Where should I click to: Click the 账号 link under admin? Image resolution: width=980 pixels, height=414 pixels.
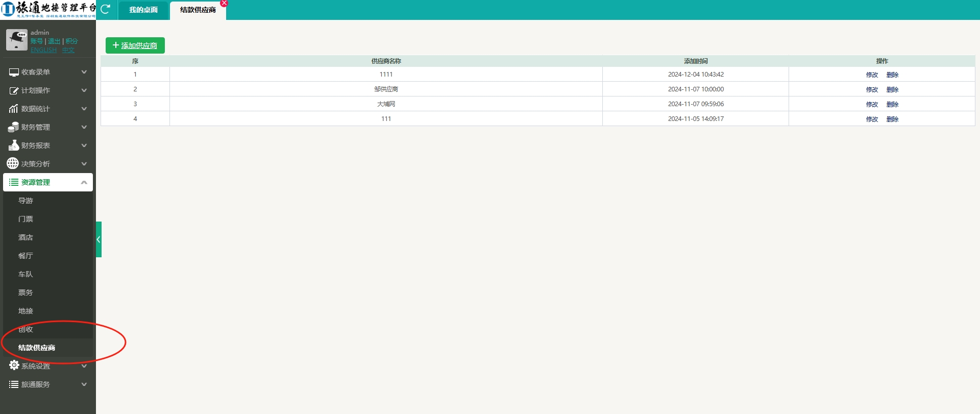tap(37, 41)
